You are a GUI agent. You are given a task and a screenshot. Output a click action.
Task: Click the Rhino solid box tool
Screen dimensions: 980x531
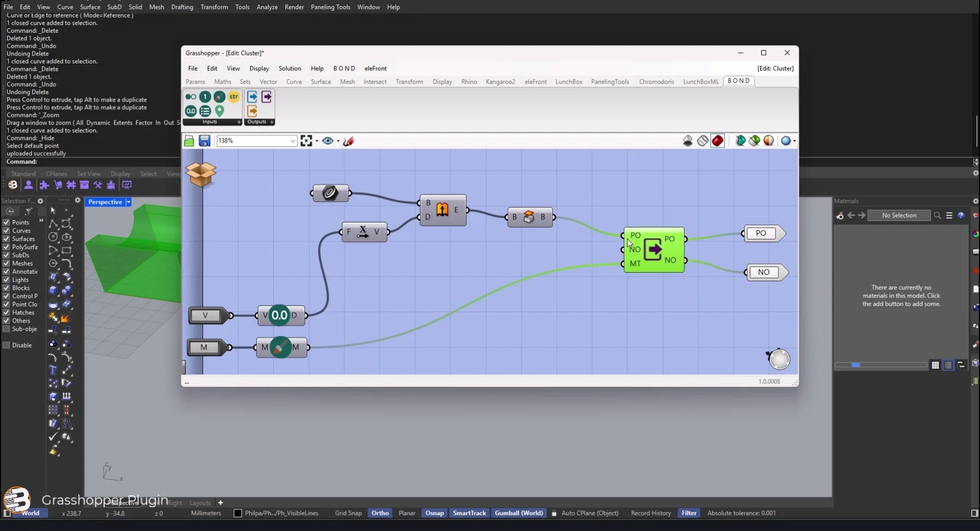click(x=53, y=290)
